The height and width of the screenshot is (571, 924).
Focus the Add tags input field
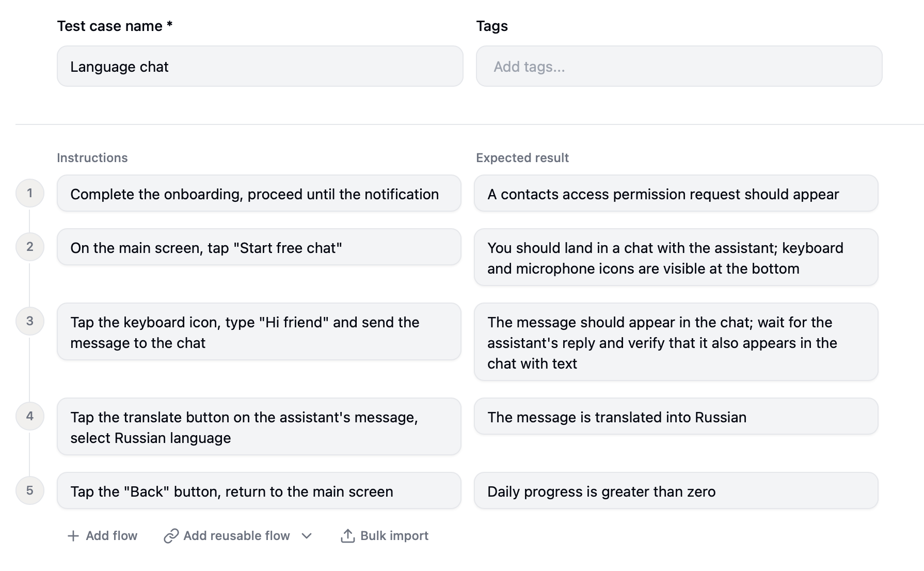pyautogui.click(x=679, y=66)
